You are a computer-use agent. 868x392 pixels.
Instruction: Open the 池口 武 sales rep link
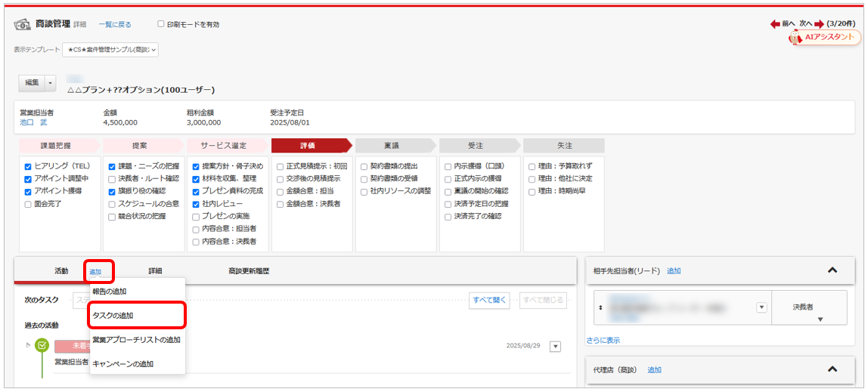pyautogui.click(x=33, y=122)
